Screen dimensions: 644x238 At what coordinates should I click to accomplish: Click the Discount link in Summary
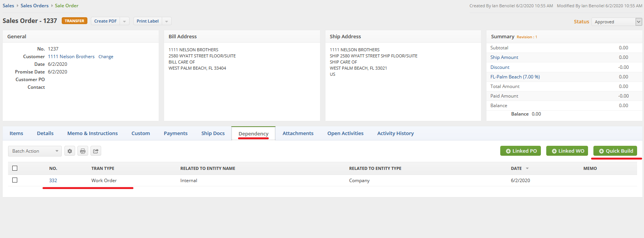pos(500,67)
